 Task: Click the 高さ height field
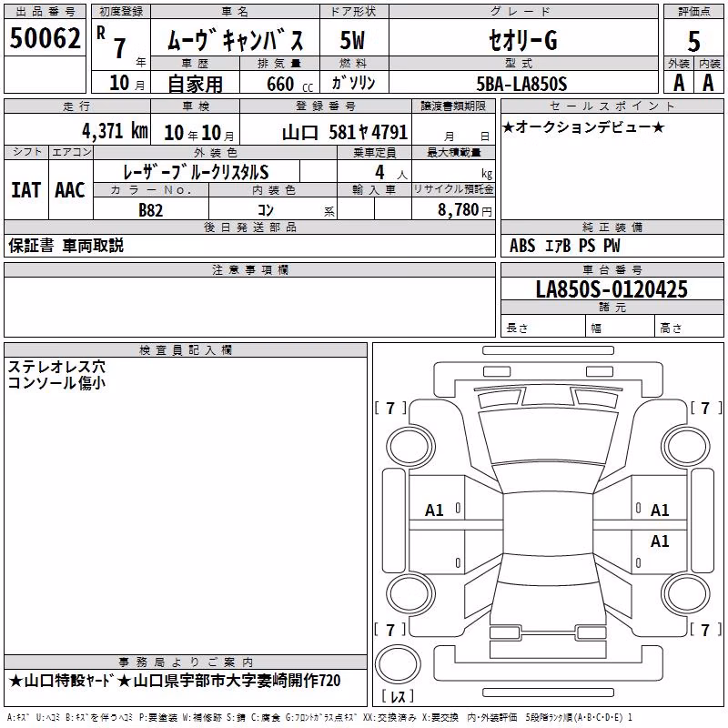689,328
